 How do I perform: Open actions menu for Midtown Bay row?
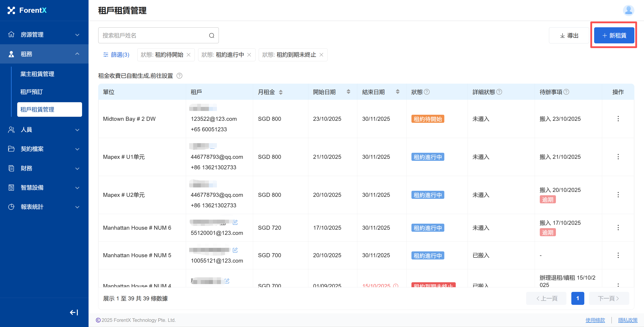point(618,119)
